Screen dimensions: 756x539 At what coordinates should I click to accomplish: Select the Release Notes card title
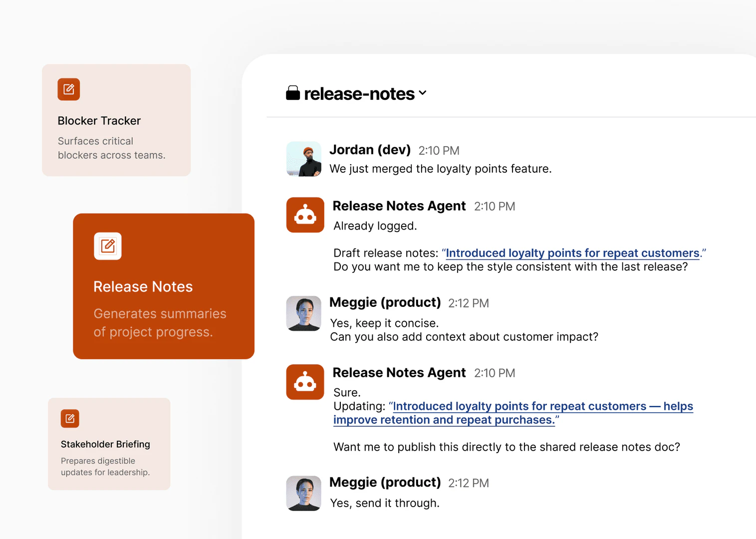pos(143,286)
